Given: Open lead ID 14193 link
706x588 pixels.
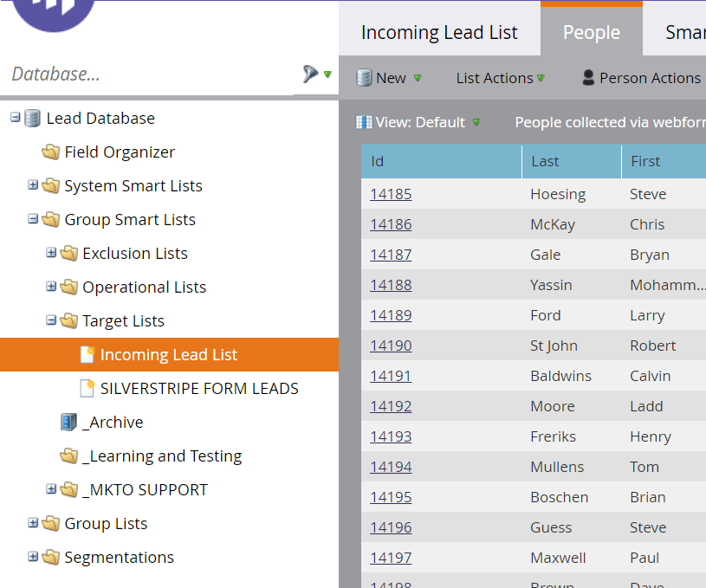Looking at the screenshot, I should [391, 436].
